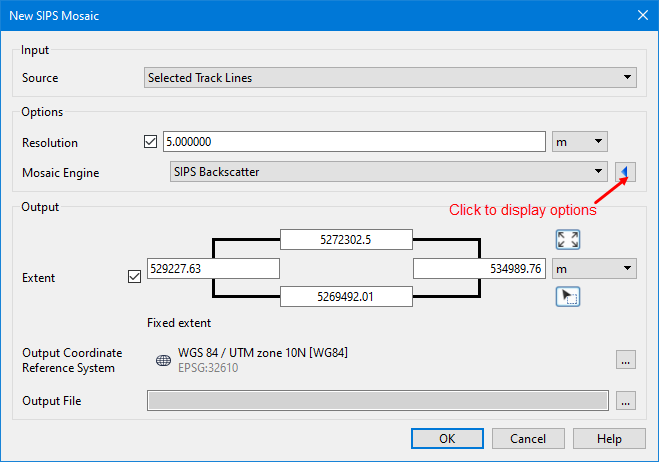Click the globe coordinate system icon

(164, 360)
